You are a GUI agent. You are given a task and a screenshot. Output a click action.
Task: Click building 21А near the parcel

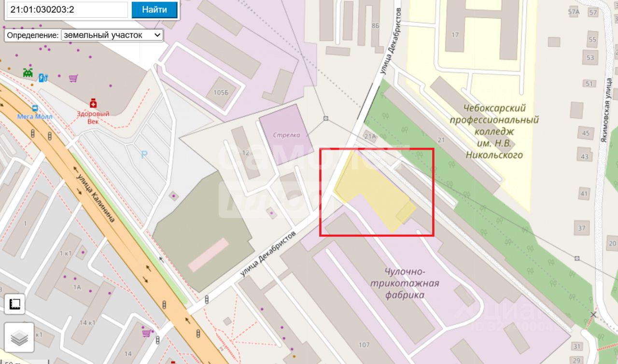click(370, 137)
